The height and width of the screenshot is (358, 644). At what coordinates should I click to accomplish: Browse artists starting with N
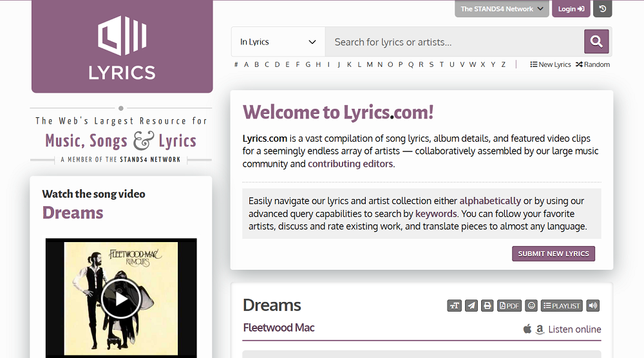[380, 64]
